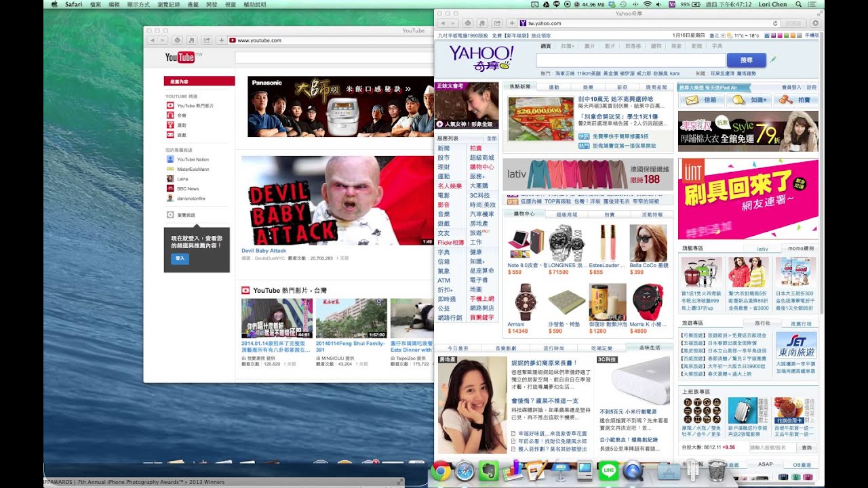868x488 pixels.
Task: Open YouTube Nation channel in sidebar
Action: [189, 159]
